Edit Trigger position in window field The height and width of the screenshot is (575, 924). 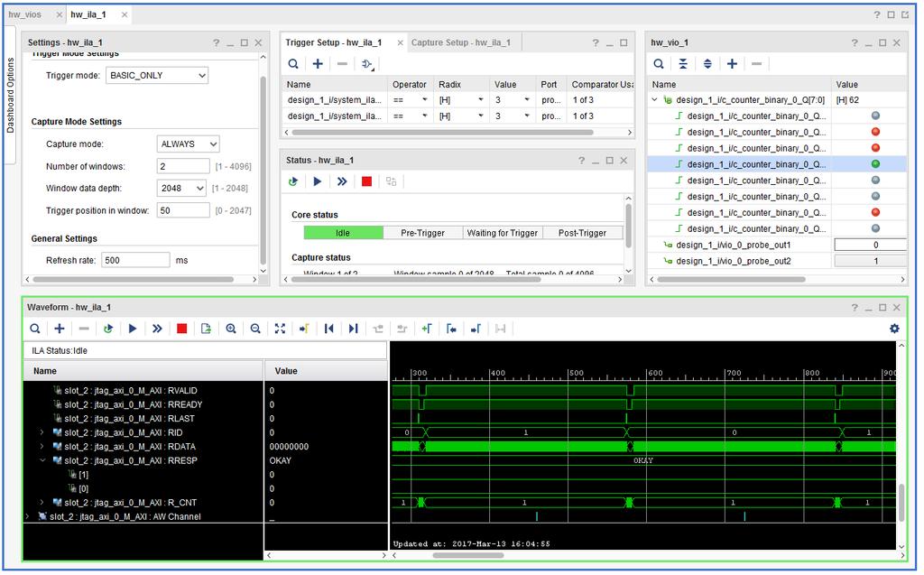[x=183, y=210]
